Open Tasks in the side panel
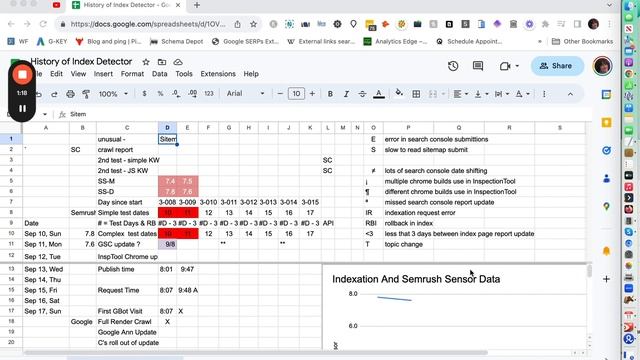 click(607, 151)
